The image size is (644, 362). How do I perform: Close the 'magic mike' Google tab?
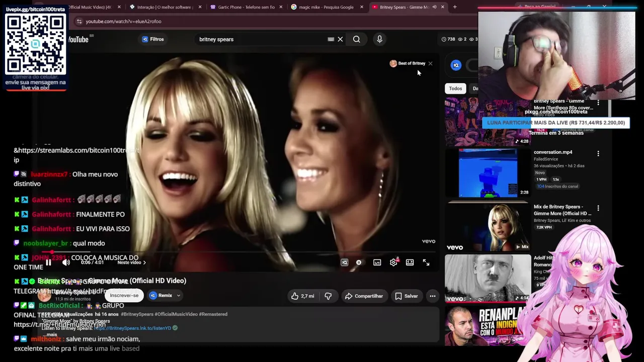(x=361, y=7)
